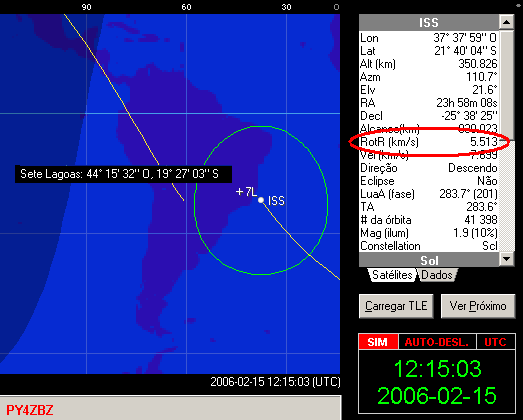Click the satellite data panel scrollbar track

tap(506, 193)
